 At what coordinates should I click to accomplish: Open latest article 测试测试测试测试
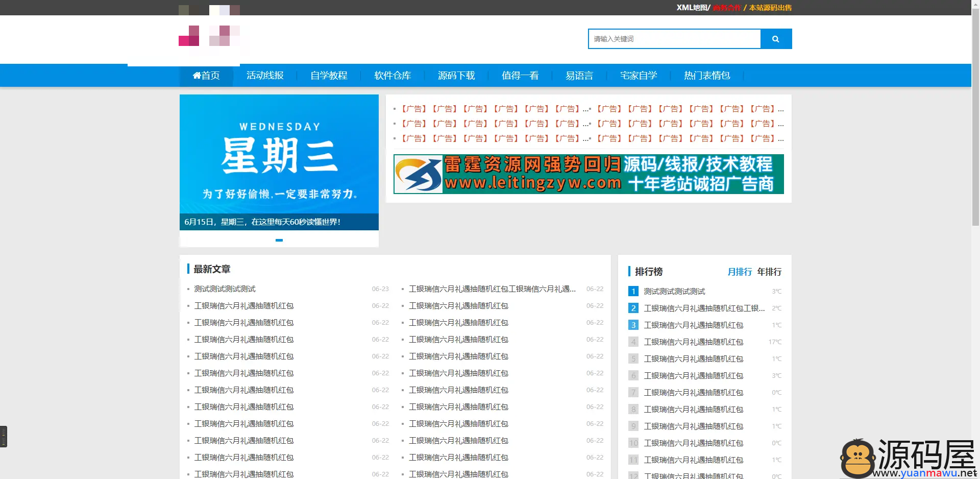pyautogui.click(x=225, y=289)
